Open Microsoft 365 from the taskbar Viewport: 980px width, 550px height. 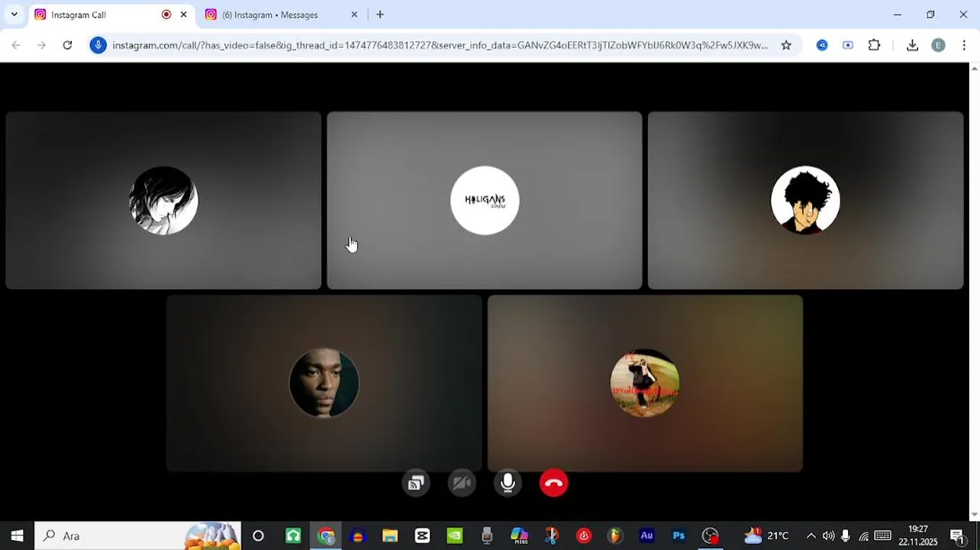pos(519,535)
